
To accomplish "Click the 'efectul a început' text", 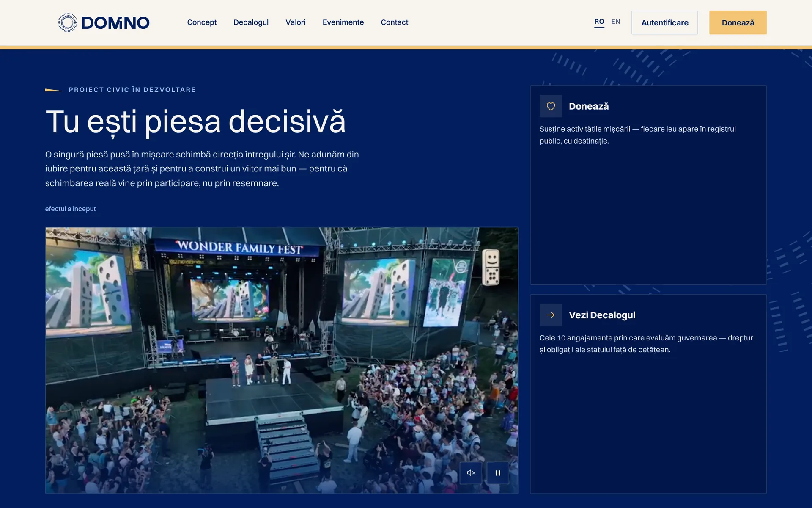I will click(x=71, y=209).
